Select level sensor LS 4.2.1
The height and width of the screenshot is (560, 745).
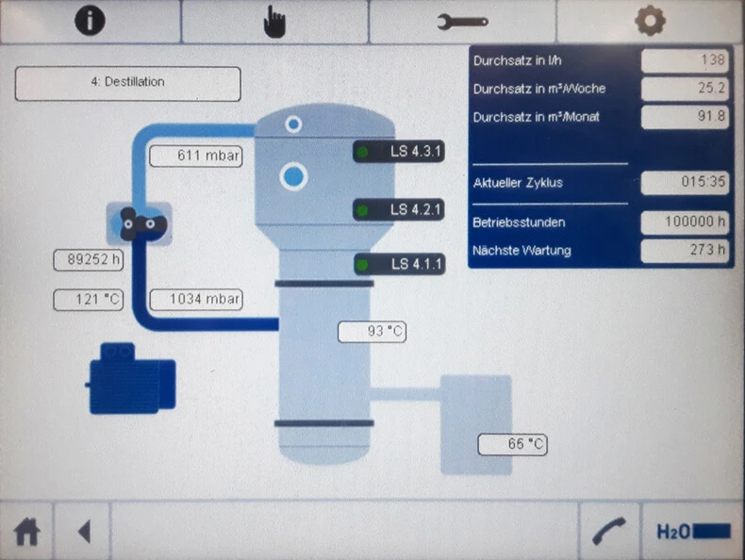(399, 209)
